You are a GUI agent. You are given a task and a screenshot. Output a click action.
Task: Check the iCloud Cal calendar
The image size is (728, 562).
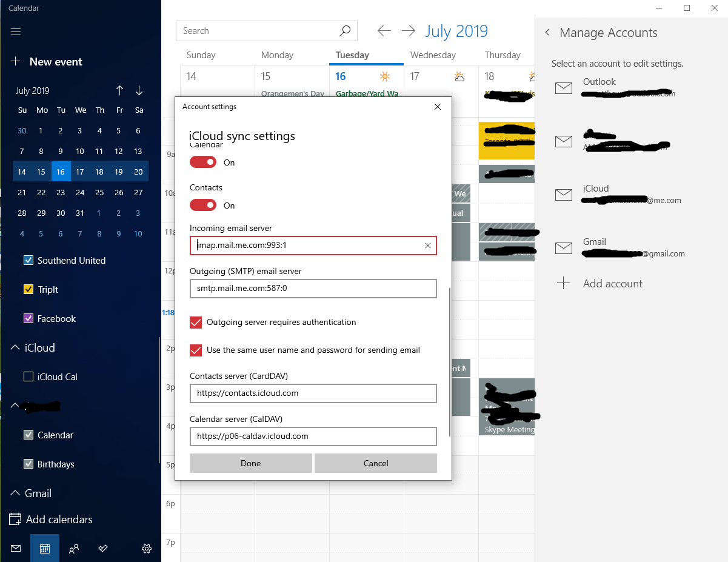pos(28,376)
